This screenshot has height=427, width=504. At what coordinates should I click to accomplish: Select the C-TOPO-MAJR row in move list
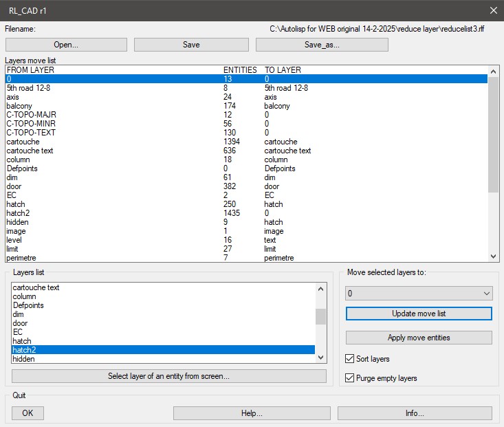click(30, 115)
